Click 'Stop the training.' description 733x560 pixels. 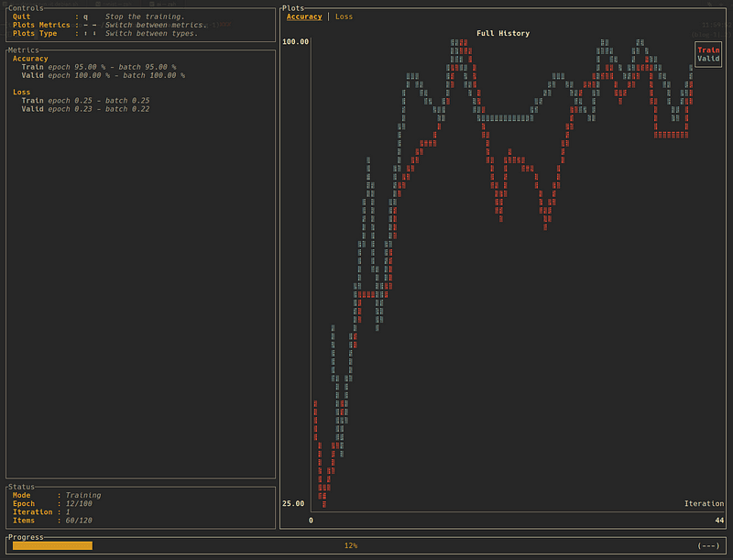(x=145, y=16)
